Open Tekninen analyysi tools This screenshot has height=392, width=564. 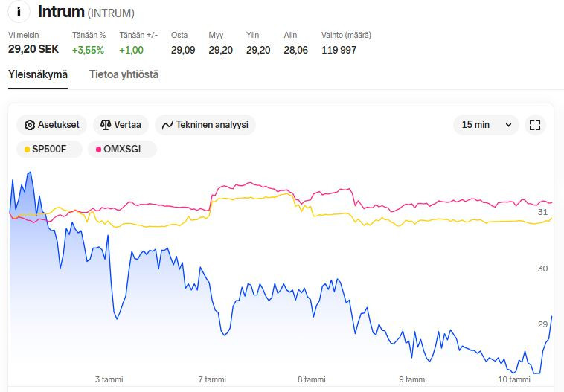205,125
